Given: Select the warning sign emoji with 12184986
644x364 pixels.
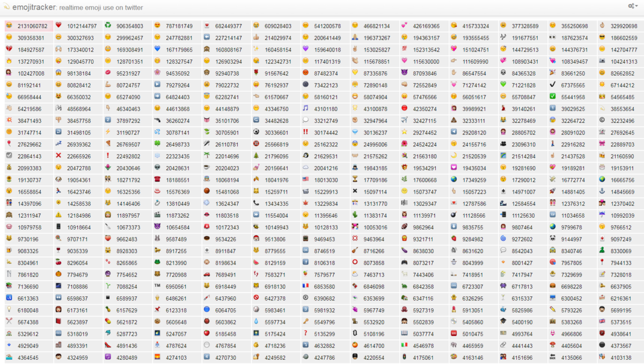Looking at the screenshot, I should click(58, 214).
